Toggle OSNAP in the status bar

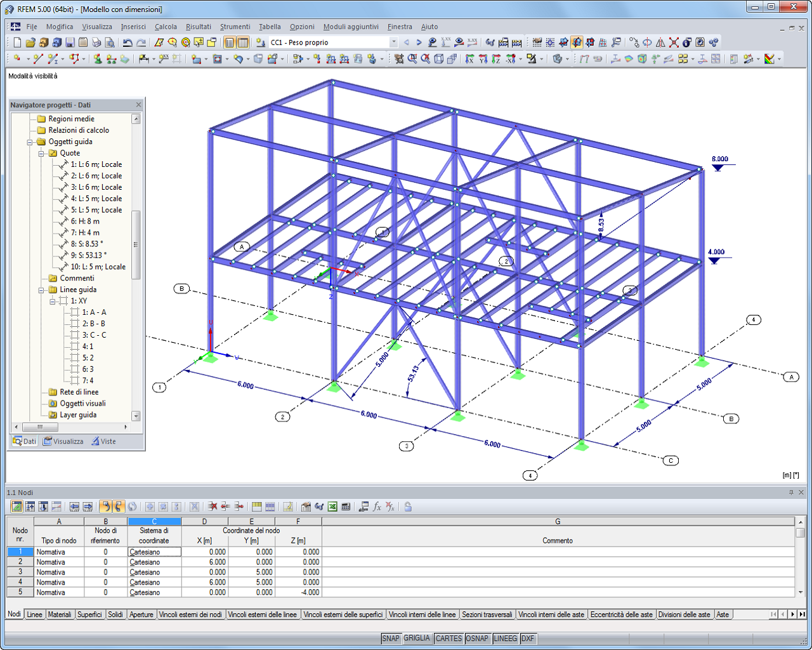point(477,639)
